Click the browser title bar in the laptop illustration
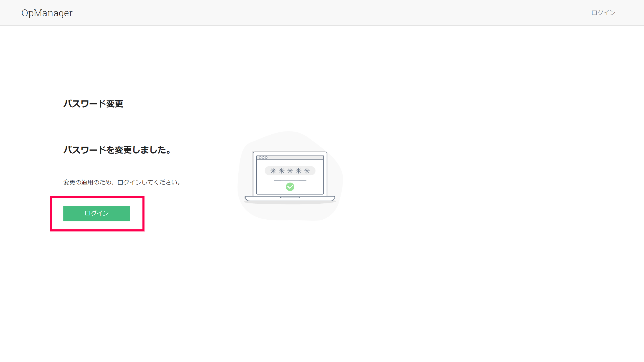Screen dimensions: 644x362 pyautogui.click(x=290, y=157)
